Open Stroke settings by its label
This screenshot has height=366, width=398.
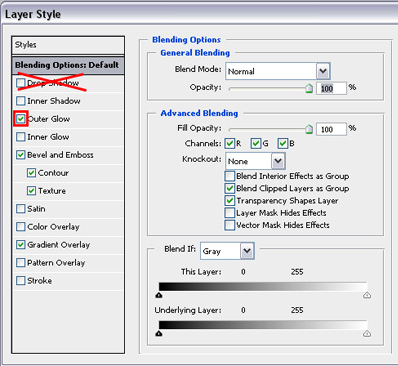39,281
